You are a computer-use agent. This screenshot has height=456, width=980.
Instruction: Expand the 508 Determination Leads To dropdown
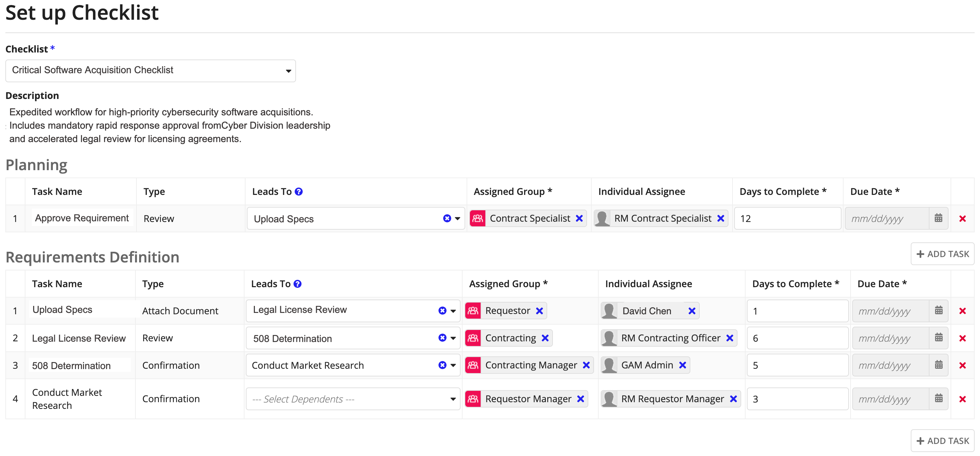453,338
